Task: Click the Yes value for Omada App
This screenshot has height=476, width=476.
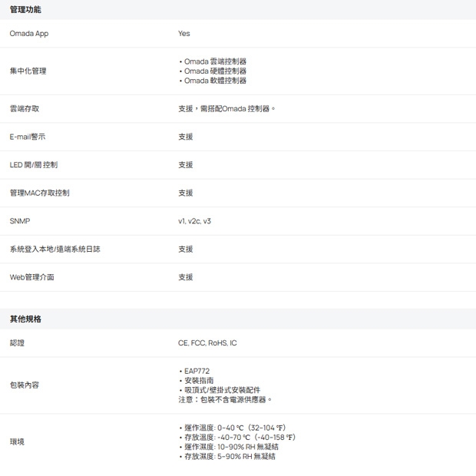Action: coord(184,33)
